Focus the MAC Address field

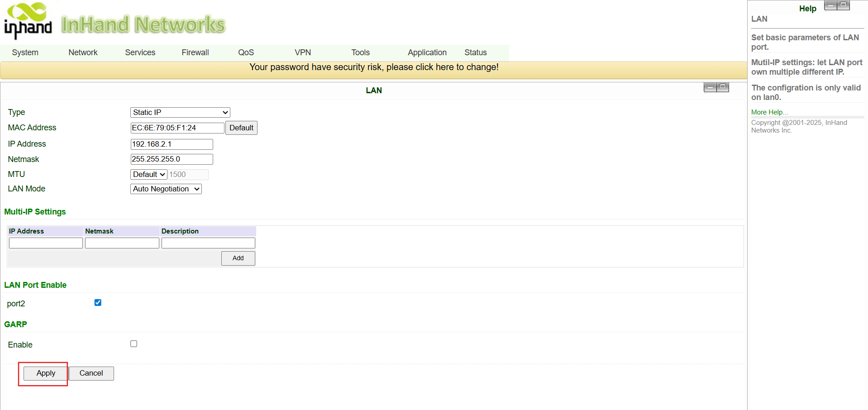coord(177,128)
